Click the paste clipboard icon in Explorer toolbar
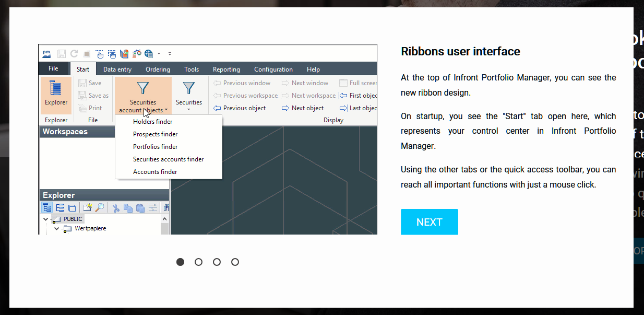 point(140,208)
